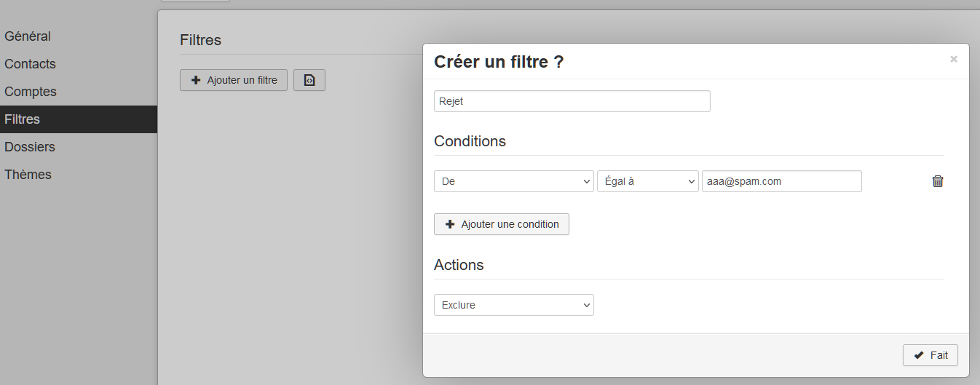
Task: Click the aaa@spam.com value field
Action: click(782, 181)
